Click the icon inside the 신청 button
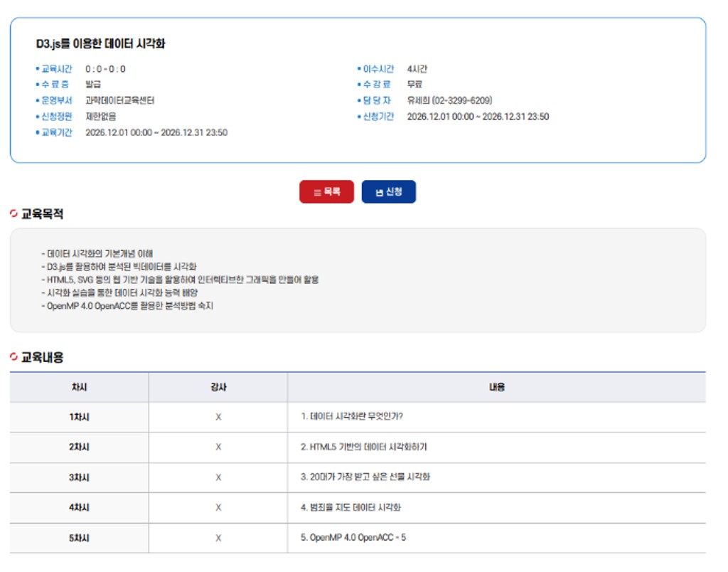Viewport: 728px width, 572px height. pyautogui.click(x=379, y=193)
